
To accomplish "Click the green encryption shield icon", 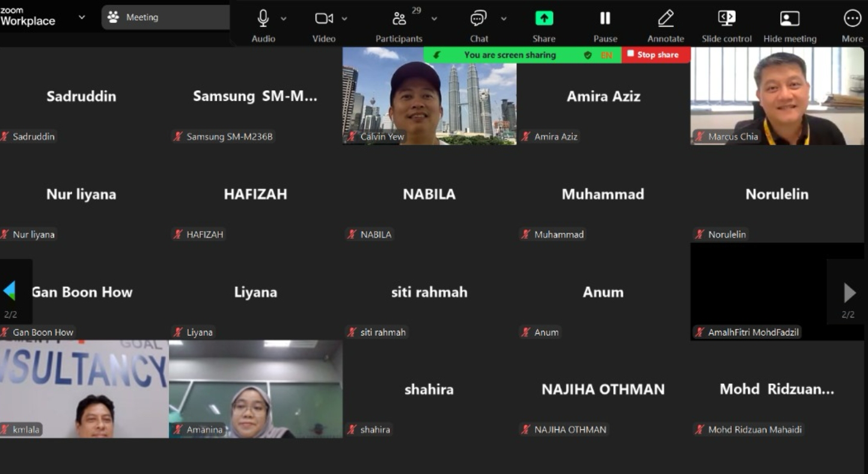I will pyautogui.click(x=588, y=55).
